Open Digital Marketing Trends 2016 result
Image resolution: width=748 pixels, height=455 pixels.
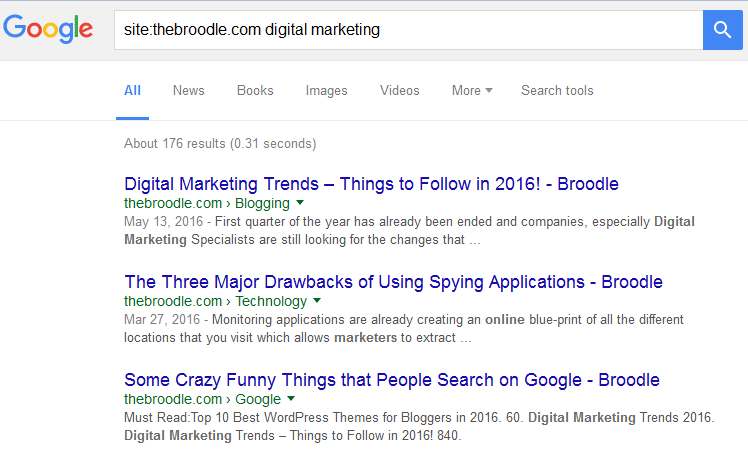[x=371, y=184]
